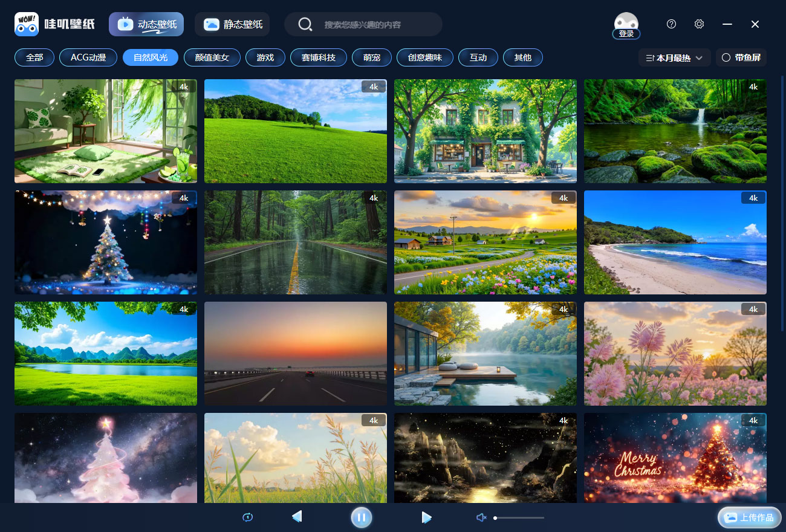Open the pink flowers wallpaper
786x532 pixels.
675,354
